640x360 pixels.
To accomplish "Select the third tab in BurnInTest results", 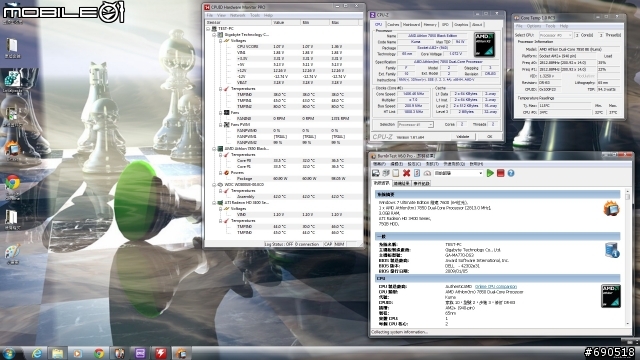I will point(421,184).
